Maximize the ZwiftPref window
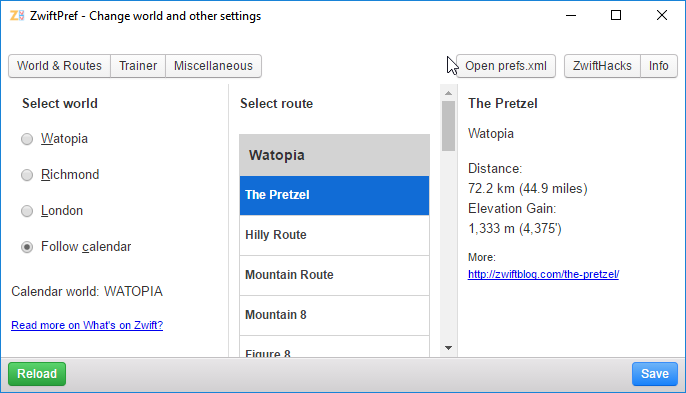This screenshot has height=393, width=686. tap(616, 15)
